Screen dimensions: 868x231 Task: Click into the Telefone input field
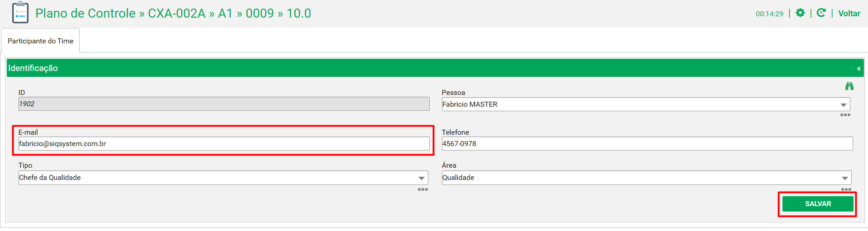647,144
